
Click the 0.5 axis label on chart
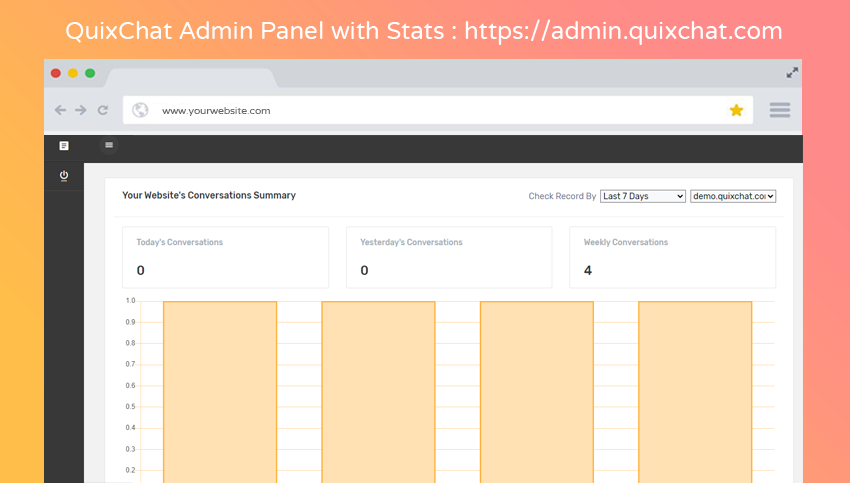click(130, 407)
